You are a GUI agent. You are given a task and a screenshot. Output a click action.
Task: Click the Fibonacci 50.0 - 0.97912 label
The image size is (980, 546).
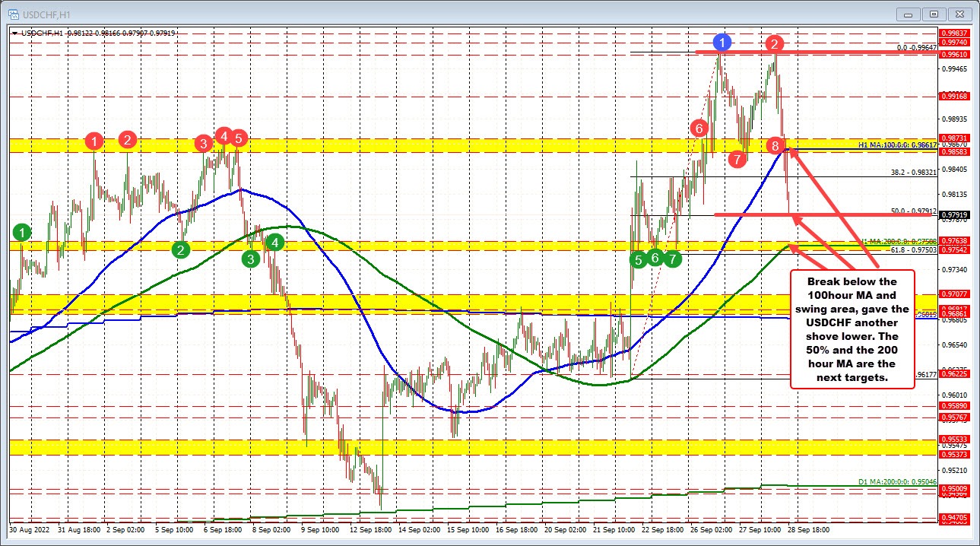[x=913, y=211]
